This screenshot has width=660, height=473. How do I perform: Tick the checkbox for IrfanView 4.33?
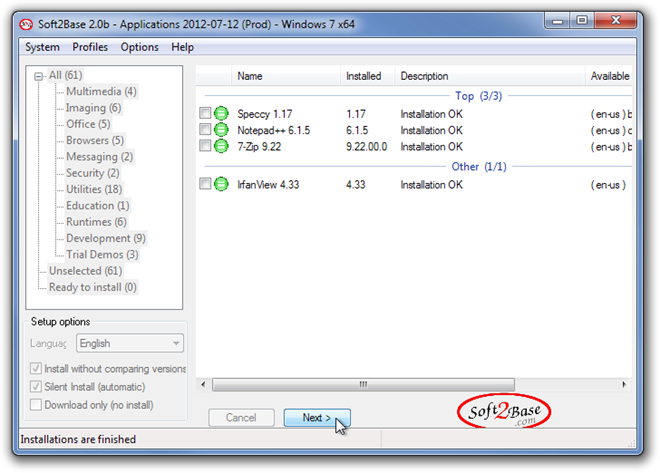pyautogui.click(x=205, y=183)
